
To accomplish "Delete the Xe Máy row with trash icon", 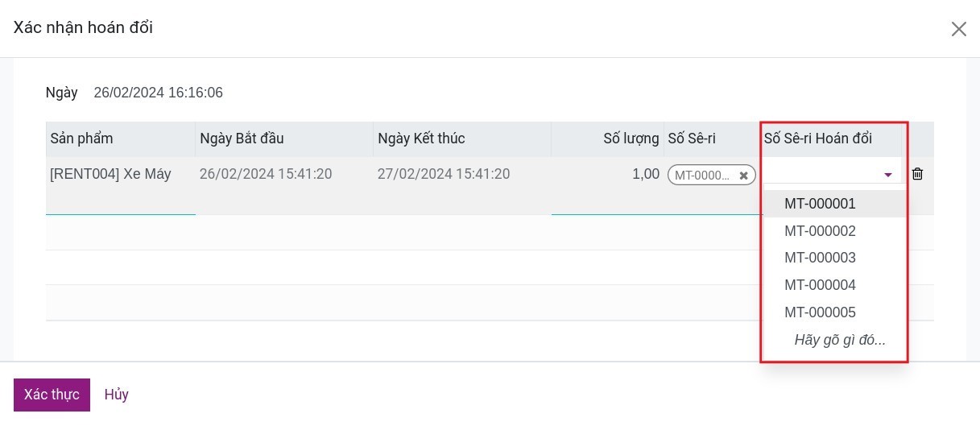I will point(917,174).
